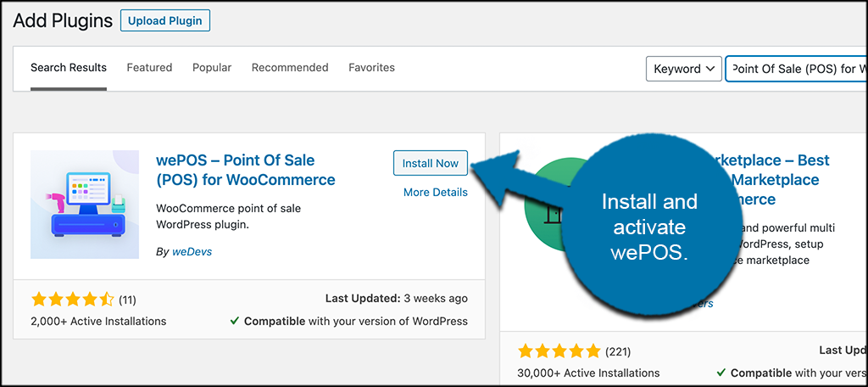Click the wePOS star rating
This screenshot has width=868, height=387.
click(72, 300)
